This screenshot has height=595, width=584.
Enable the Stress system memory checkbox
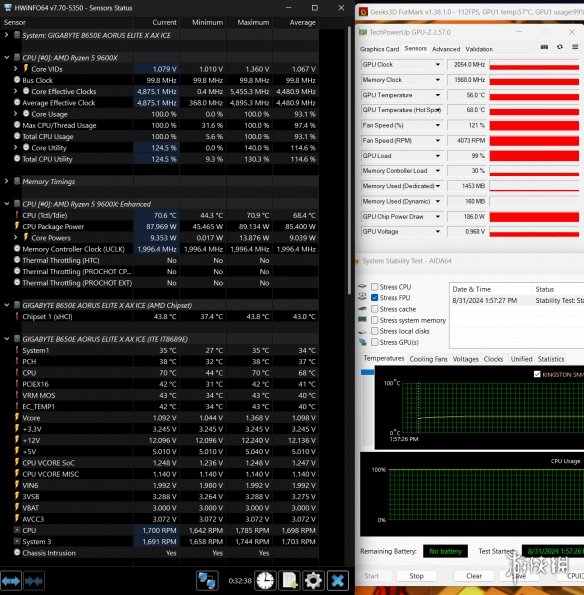[x=375, y=320]
